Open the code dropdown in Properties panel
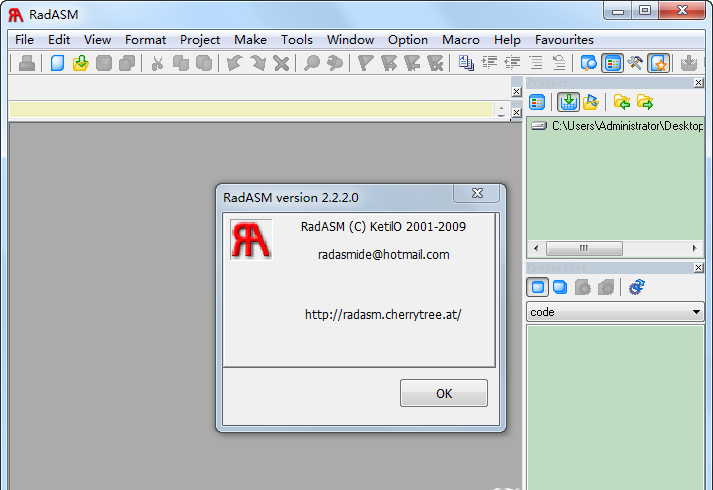This screenshot has height=490, width=713. pos(615,312)
